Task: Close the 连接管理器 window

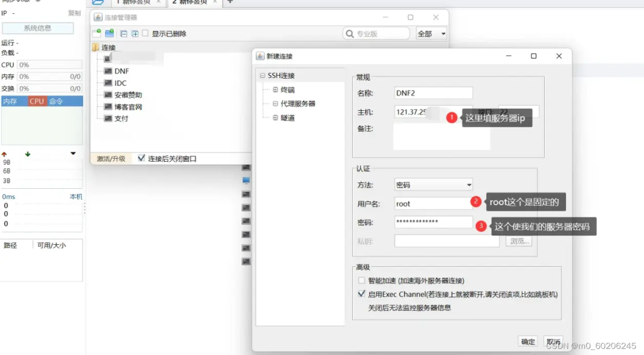Action: point(436,17)
